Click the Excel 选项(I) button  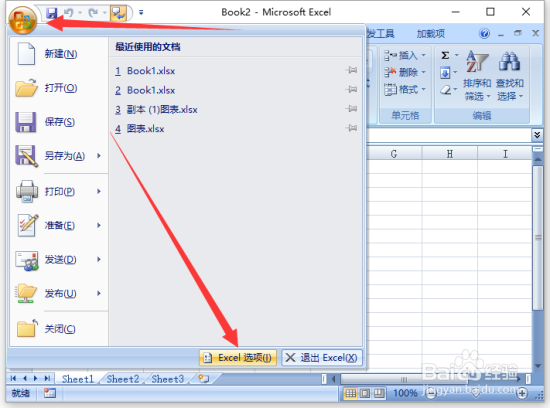(x=238, y=358)
